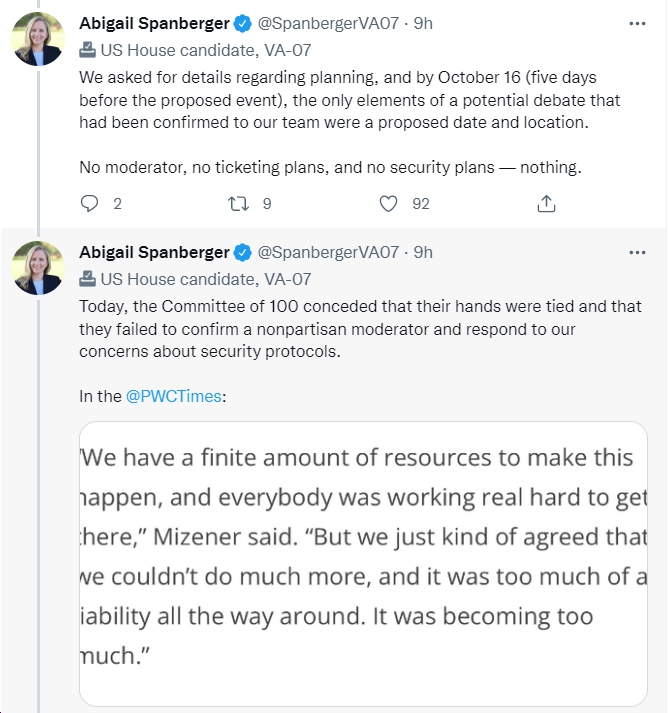Share the first tweet via share icon

pos(546,204)
